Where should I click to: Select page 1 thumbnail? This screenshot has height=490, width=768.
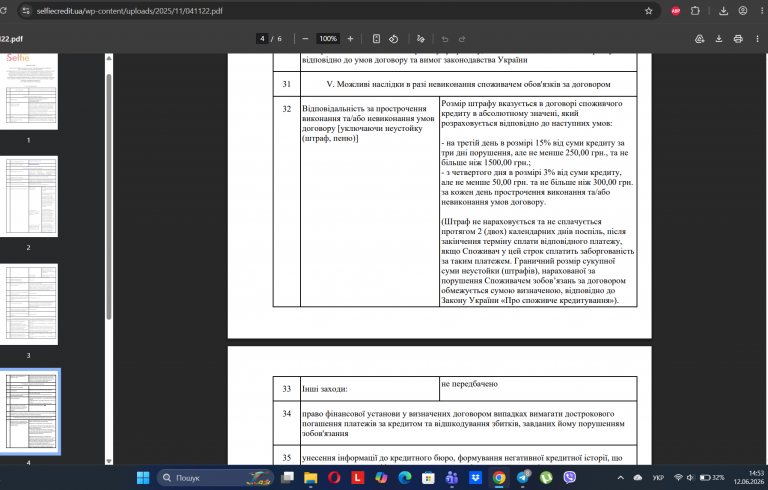(28, 92)
